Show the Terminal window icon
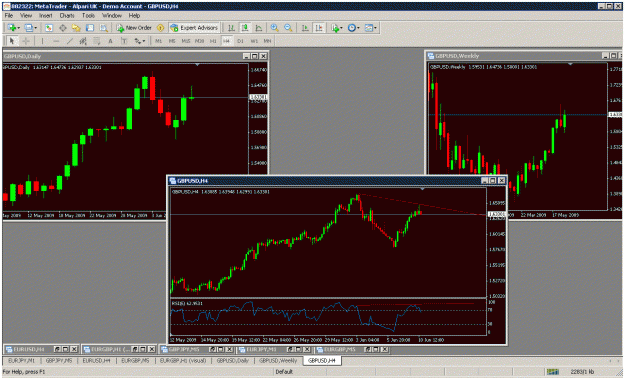This screenshot has width=625, height=378. (90, 28)
